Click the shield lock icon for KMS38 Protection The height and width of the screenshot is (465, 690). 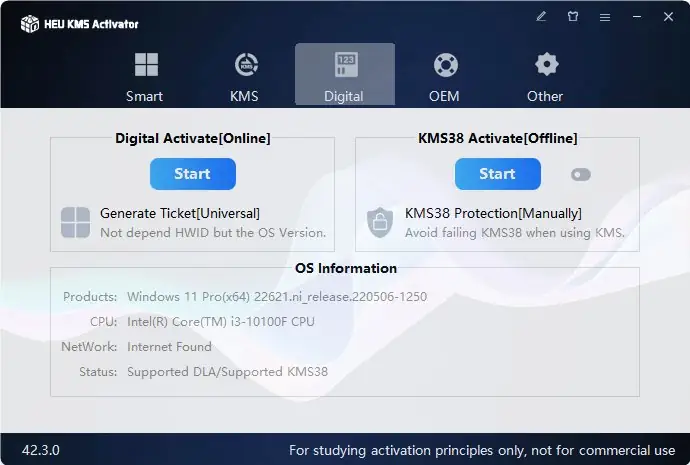(x=380, y=223)
